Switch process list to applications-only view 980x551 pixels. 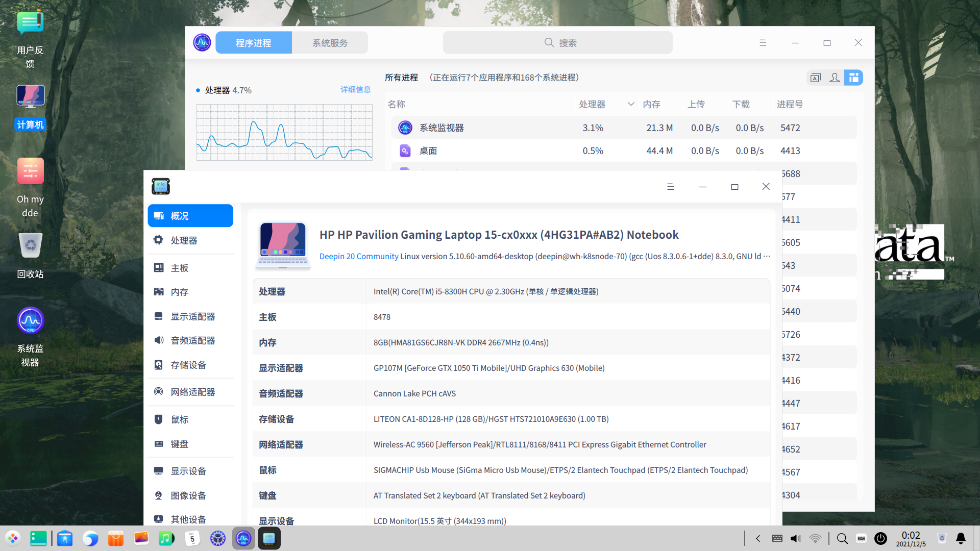(x=815, y=78)
